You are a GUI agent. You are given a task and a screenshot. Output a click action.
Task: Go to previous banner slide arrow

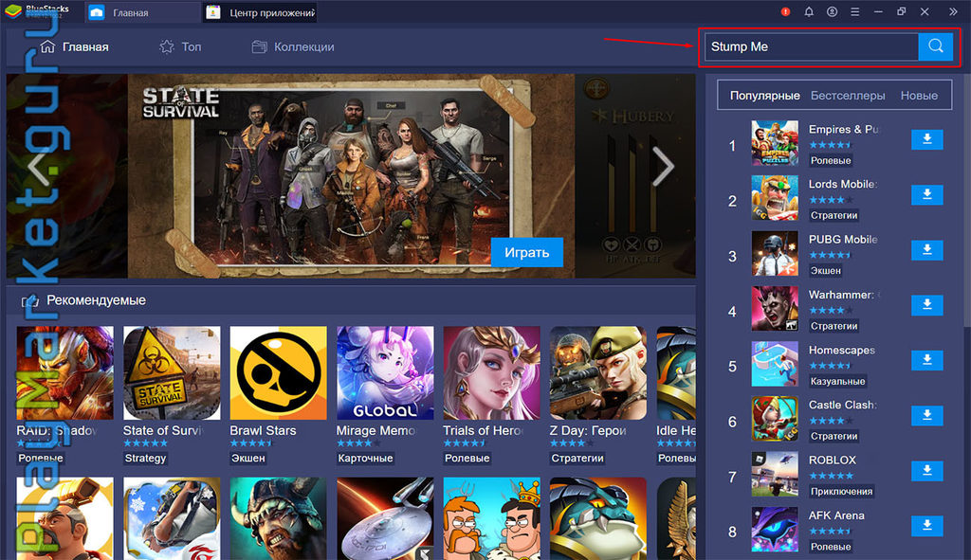[38, 166]
